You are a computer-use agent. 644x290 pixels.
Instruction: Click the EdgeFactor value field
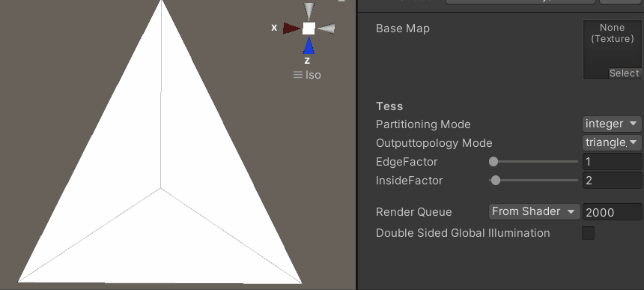tap(612, 161)
